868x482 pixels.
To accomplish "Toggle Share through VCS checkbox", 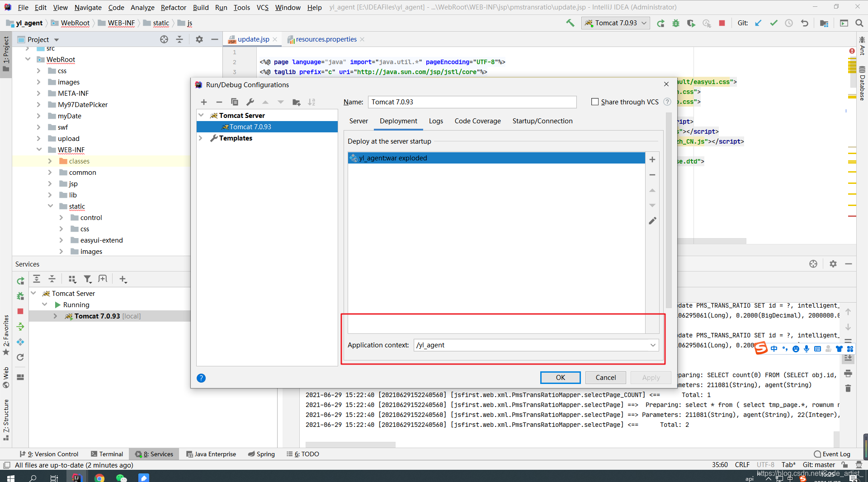I will pos(595,102).
